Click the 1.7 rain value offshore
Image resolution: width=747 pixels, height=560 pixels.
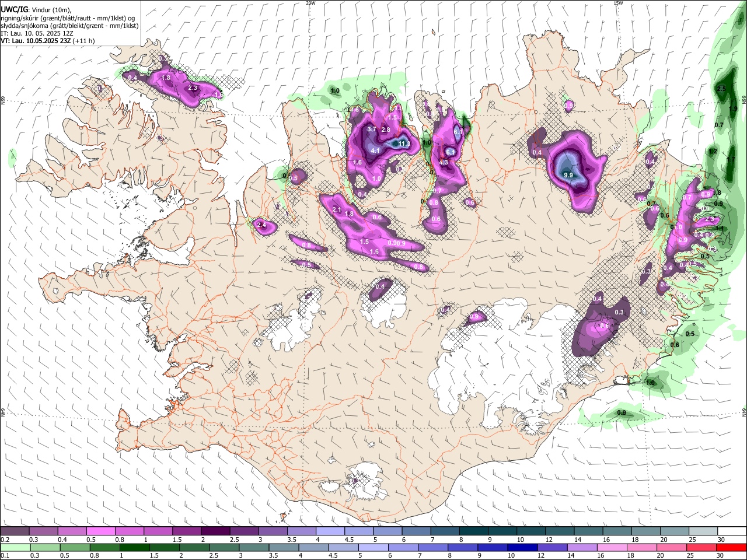click(731, 159)
